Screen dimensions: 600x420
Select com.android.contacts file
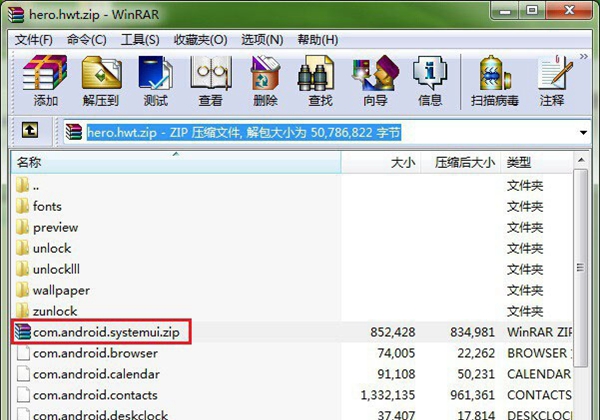292,395
